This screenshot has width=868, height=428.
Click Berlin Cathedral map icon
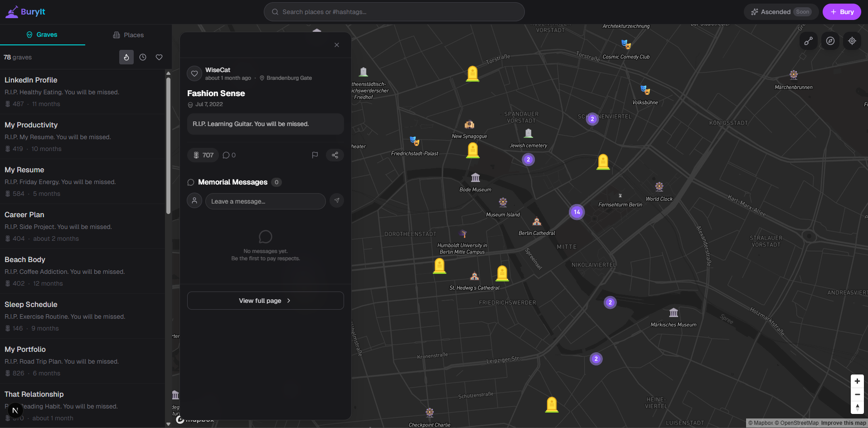pos(537,222)
